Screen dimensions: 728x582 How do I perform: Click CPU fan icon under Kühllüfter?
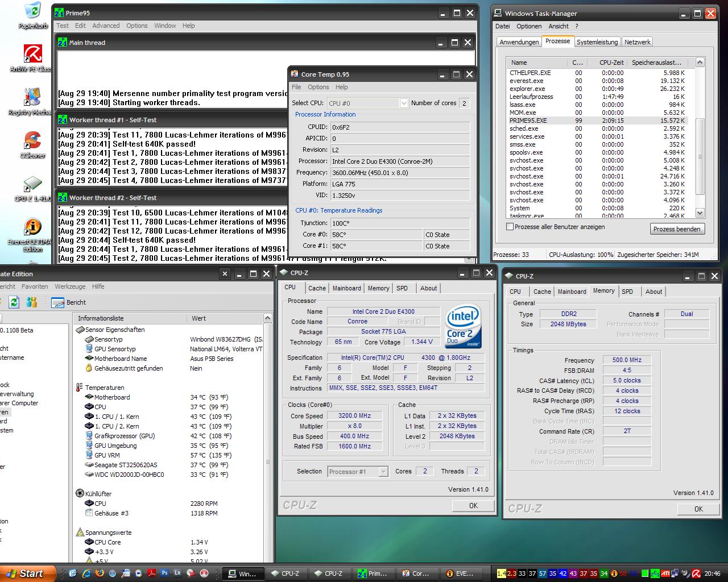point(89,504)
